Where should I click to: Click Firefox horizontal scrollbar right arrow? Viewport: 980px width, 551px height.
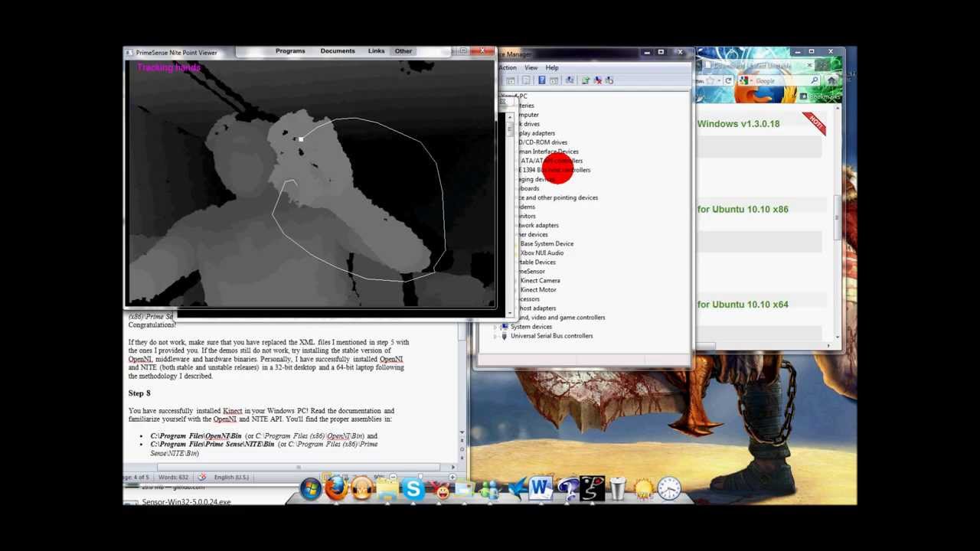[x=828, y=346]
